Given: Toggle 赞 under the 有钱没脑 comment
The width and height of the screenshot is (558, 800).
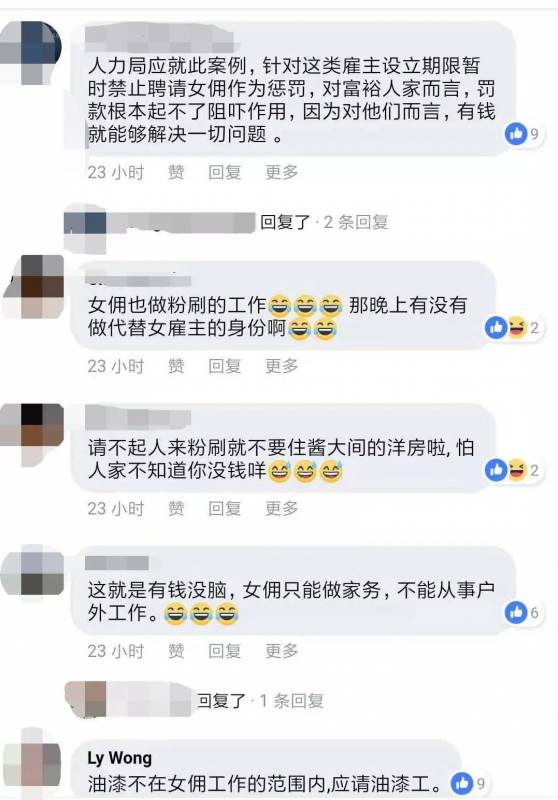Looking at the screenshot, I should [x=176, y=651].
